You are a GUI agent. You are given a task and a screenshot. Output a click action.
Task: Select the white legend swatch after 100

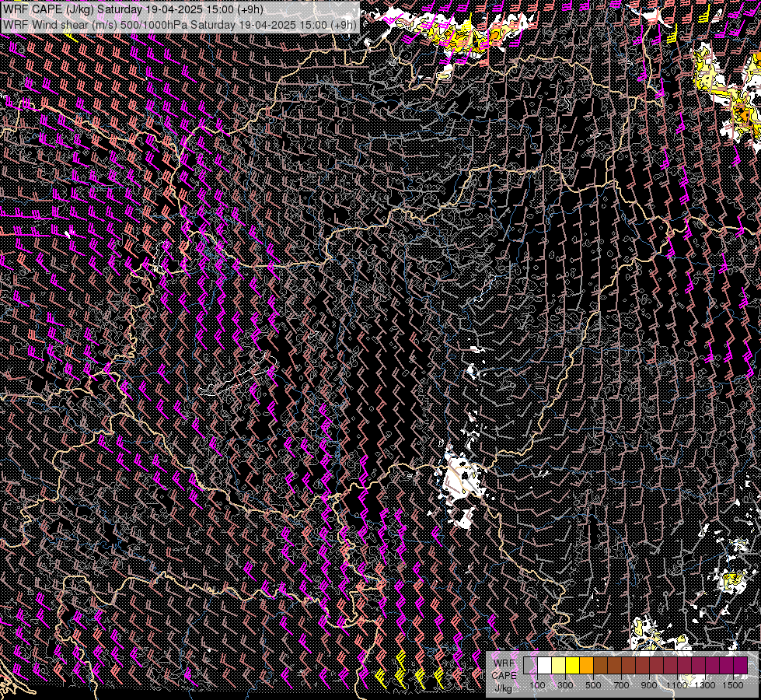point(545,665)
